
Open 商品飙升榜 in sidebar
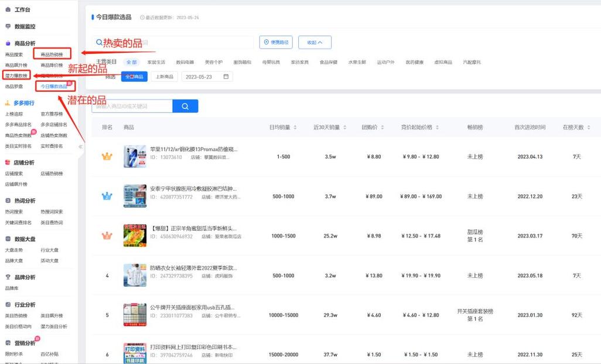[x=16, y=65]
